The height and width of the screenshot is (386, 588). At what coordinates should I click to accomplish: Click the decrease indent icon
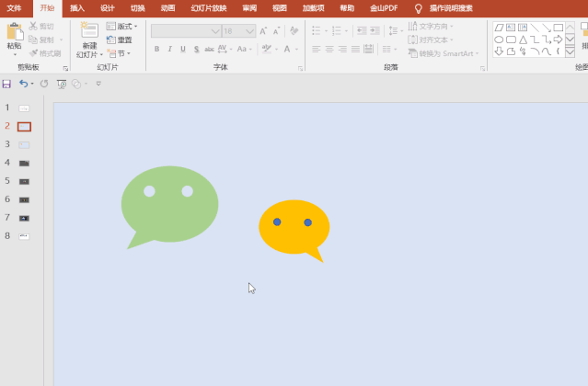click(362, 30)
